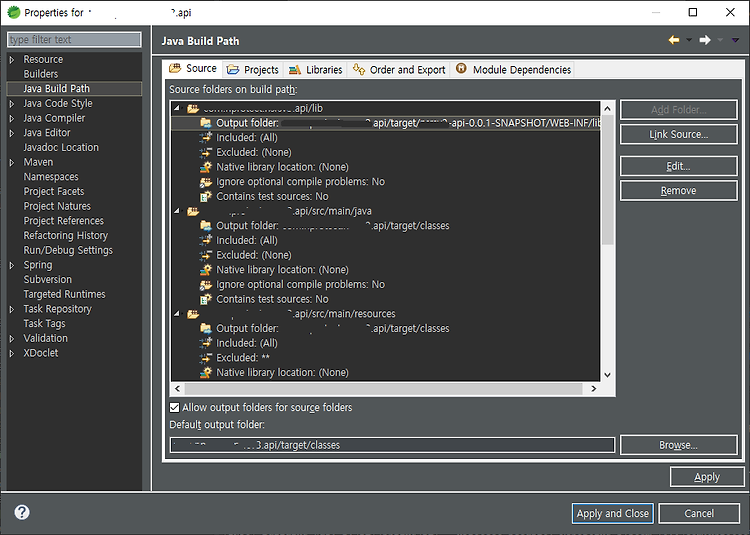
Task: Click the src/main/resources source folder icon
Action: point(193,314)
